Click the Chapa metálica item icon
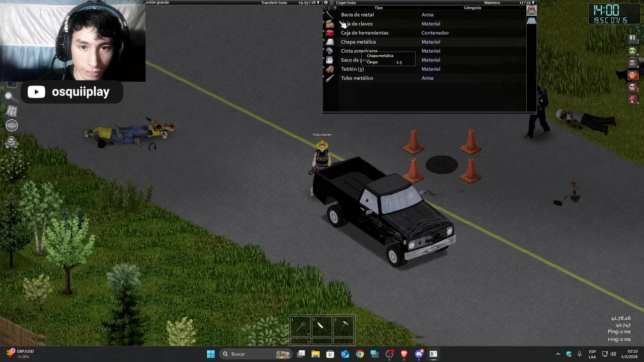 point(330,42)
